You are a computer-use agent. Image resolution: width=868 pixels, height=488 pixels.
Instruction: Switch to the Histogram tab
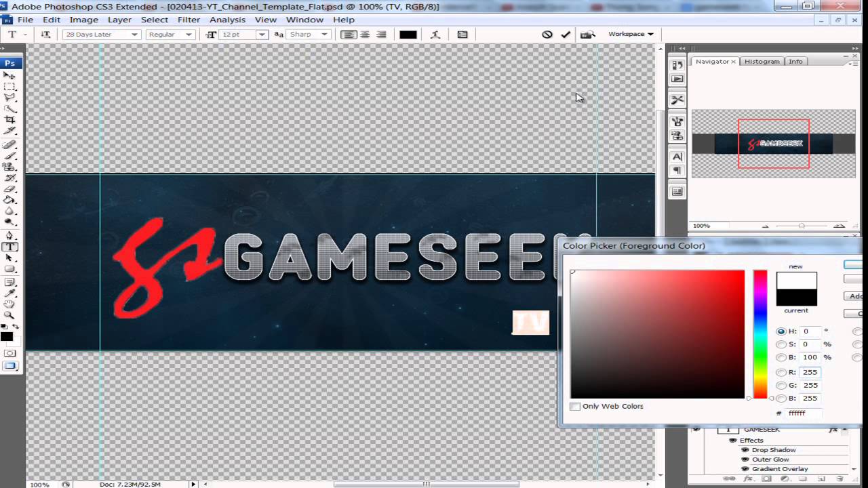tap(762, 61)
